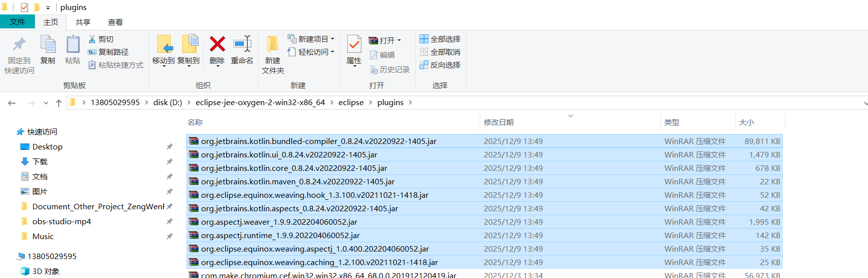Open Copy to (复制到) dropdown
Image resolution: width=868 pixels, height=278 pixels.
pos(189,65)
